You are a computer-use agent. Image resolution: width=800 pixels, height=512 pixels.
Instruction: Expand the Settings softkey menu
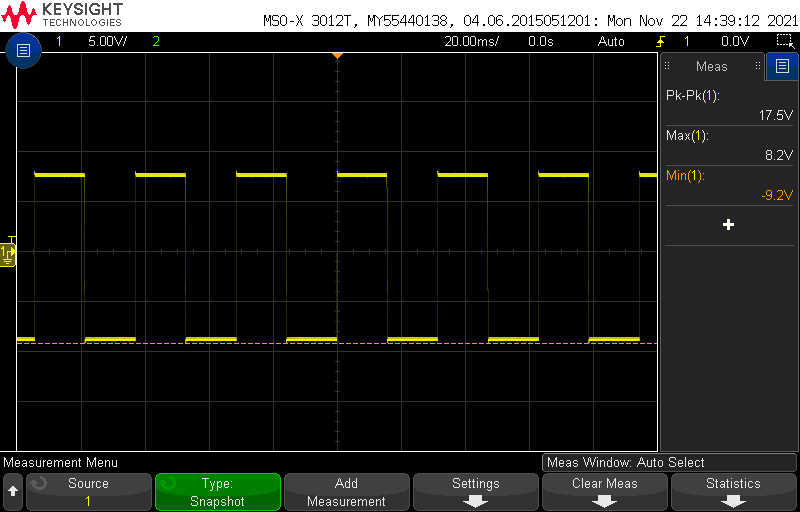pyautogui.click(x=476, y=492)
